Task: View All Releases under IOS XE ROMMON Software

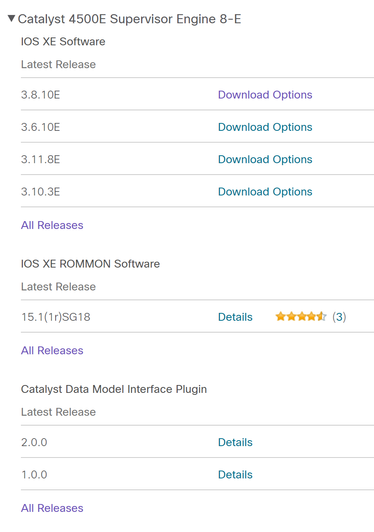Action: tap(52, 350)
